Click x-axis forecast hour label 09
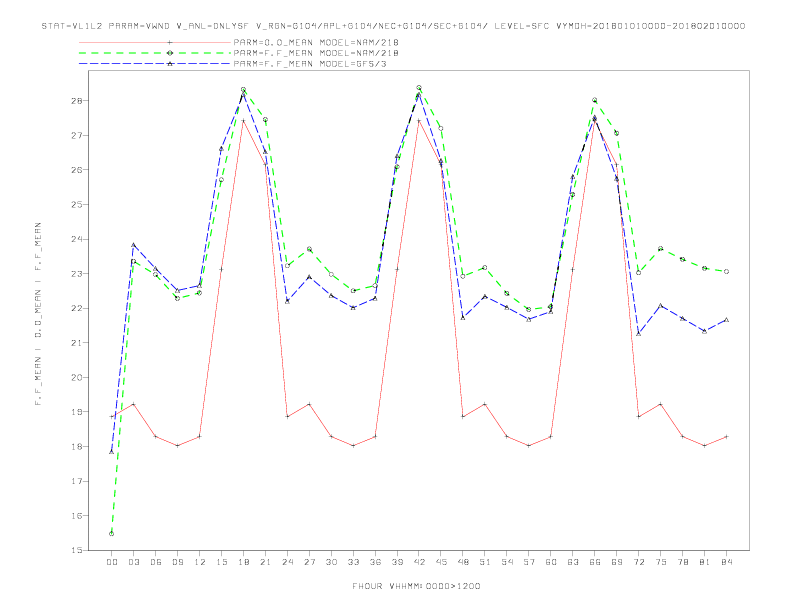This screenshot has height=612, width=792. pyautogui.click(x=177, y=562)
